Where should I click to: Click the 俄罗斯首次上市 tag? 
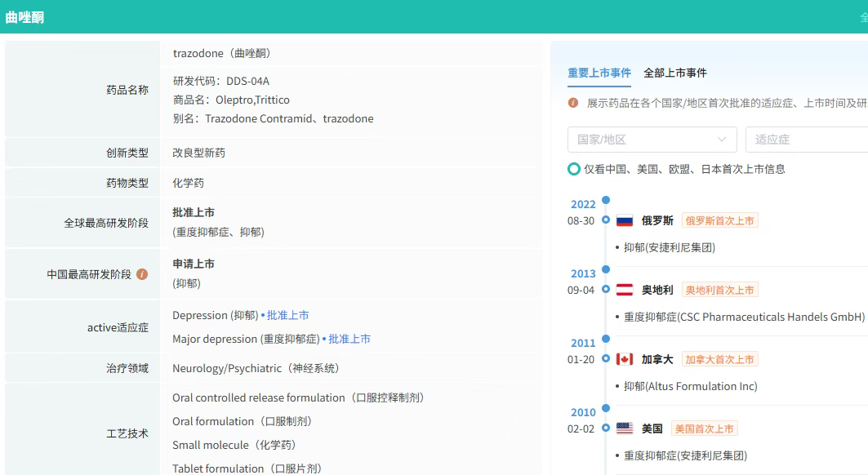point(719,220)
